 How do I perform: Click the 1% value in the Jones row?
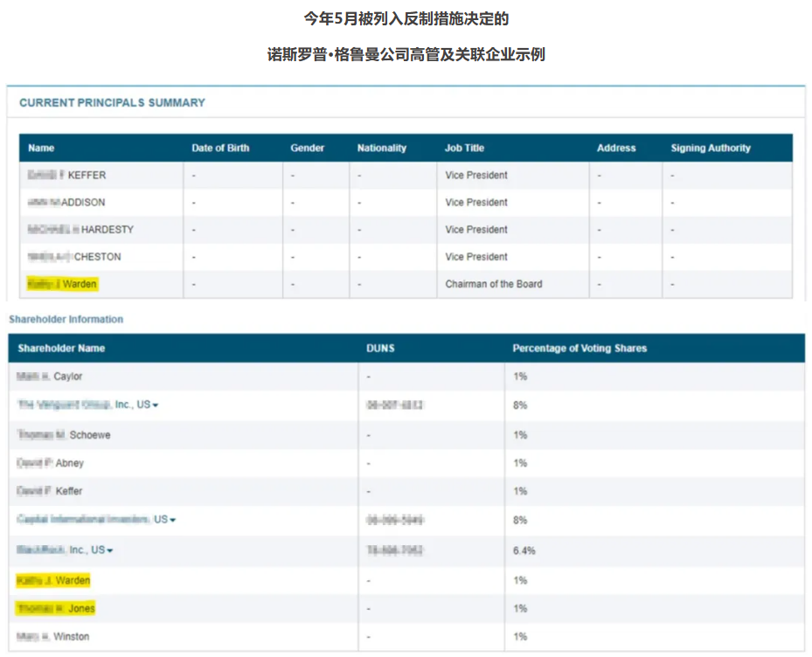(x=520, y=608)
